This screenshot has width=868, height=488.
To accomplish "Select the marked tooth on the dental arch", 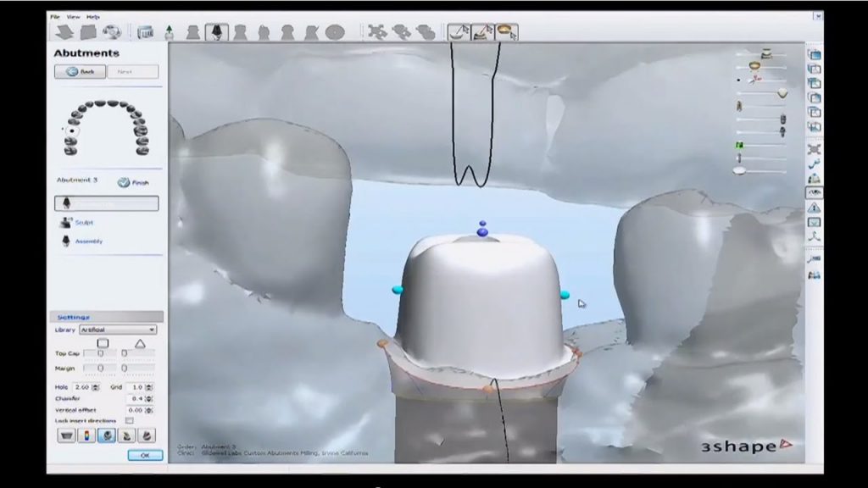I will pyautogui.click(x=73, y=131).
